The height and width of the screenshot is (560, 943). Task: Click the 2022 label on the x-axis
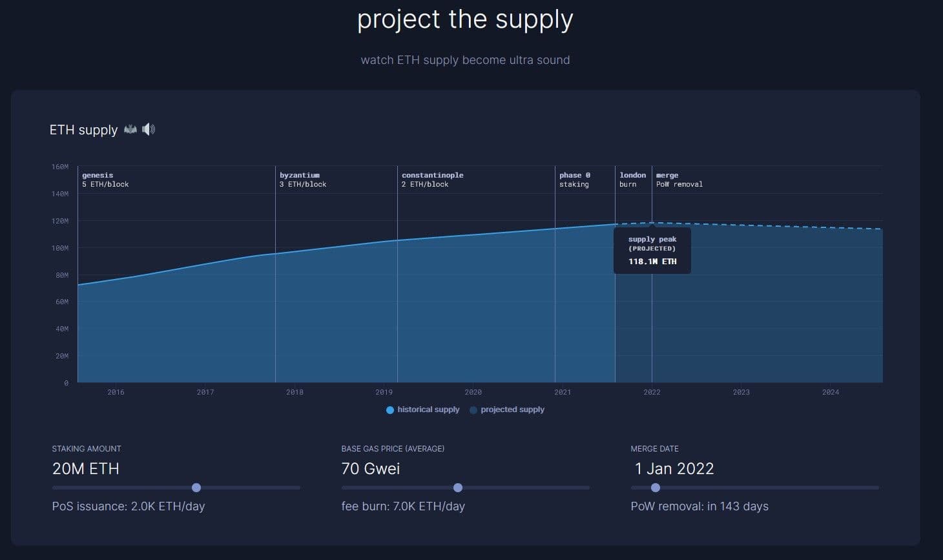pyautogui.click(x=652, y=392)
